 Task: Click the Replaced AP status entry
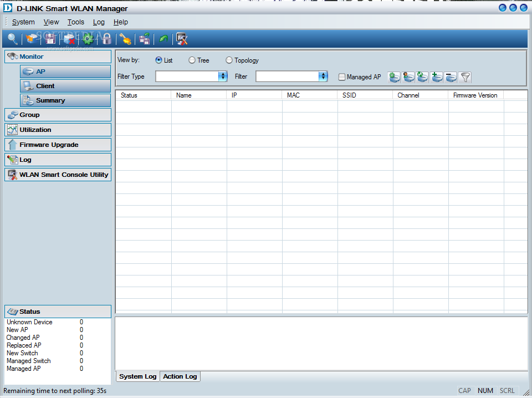click(x=24, y=345)
